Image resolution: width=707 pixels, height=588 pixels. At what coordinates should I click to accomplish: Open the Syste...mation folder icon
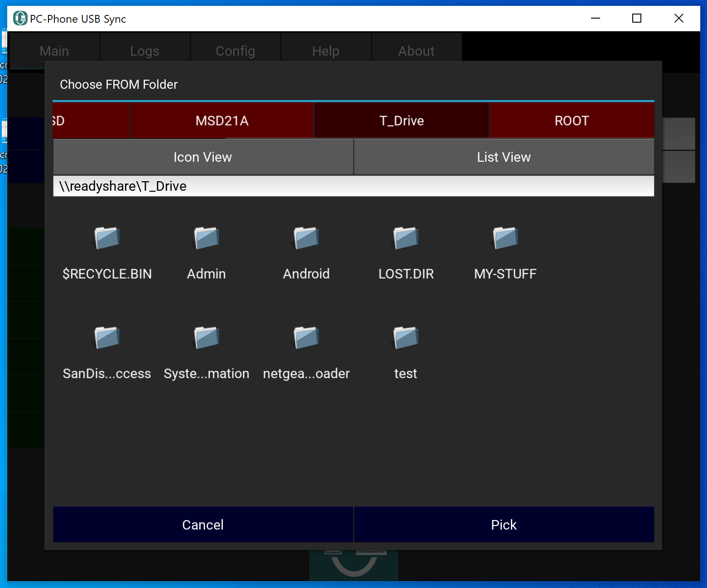pyautogui.click(x=207, y=338)
